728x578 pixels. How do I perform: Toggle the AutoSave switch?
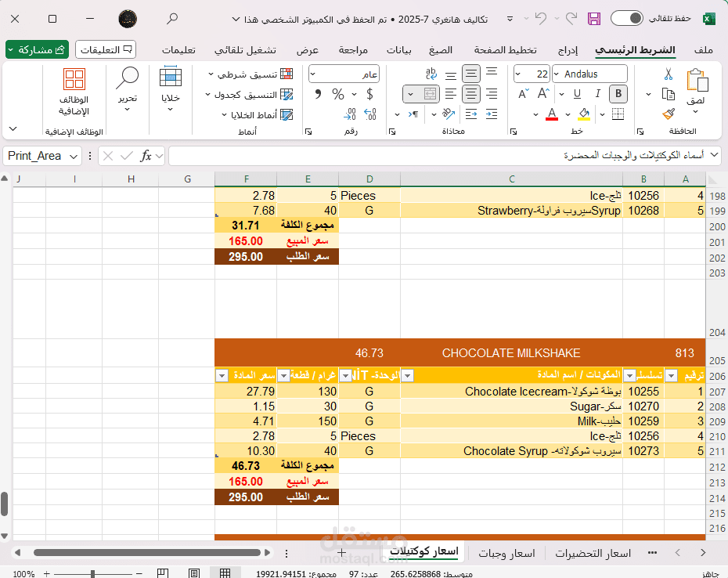click(x=626, y=19)
